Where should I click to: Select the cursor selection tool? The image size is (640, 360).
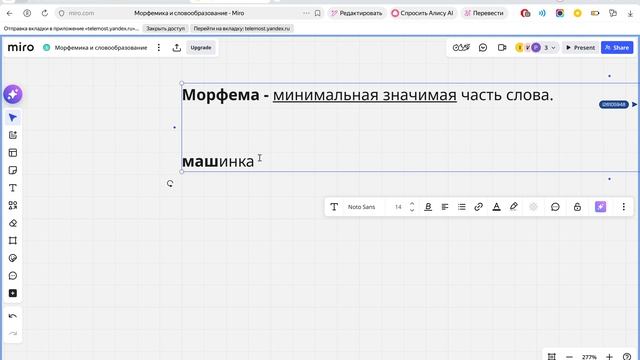point(13,118)
